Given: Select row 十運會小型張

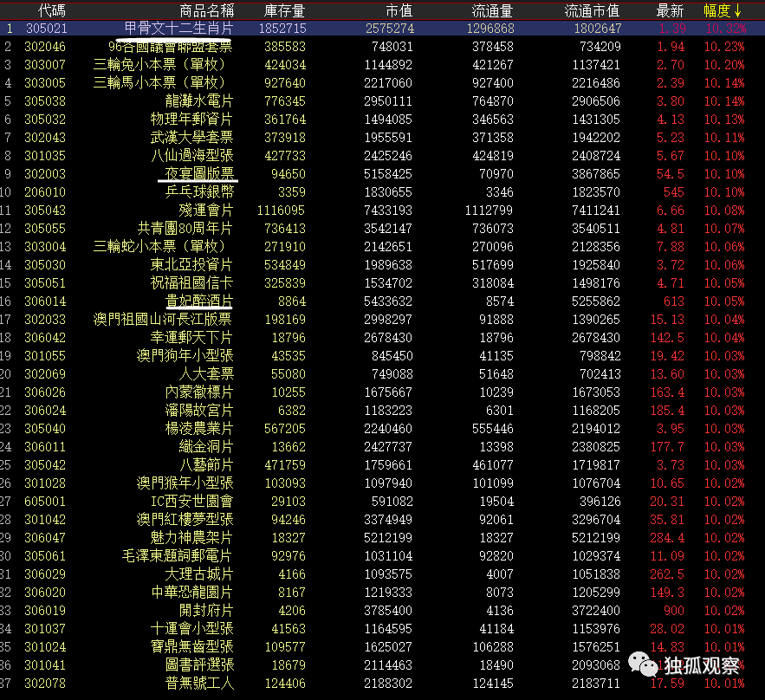Looking at the screenshot, I should point(383,629).
